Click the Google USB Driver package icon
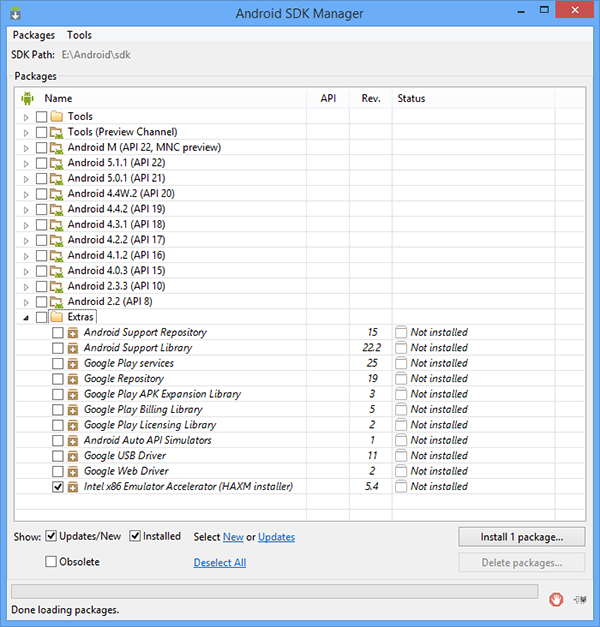 tap(73, 456)
